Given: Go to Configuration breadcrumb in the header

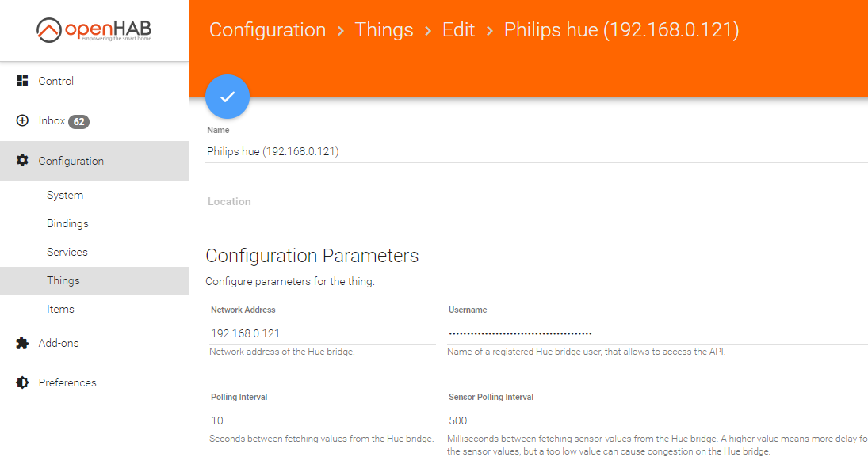Looking at the screenshot, I should (267, 30).
